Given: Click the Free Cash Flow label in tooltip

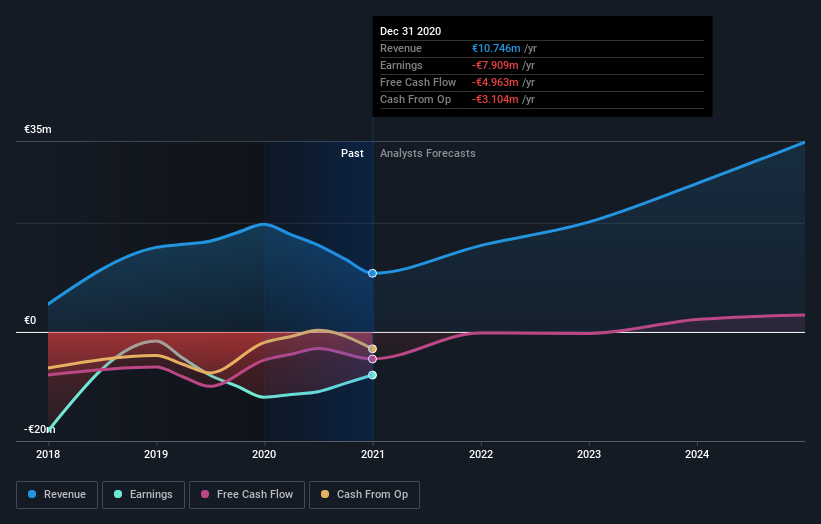Looking at the screenshot, I should click(418, 82).
